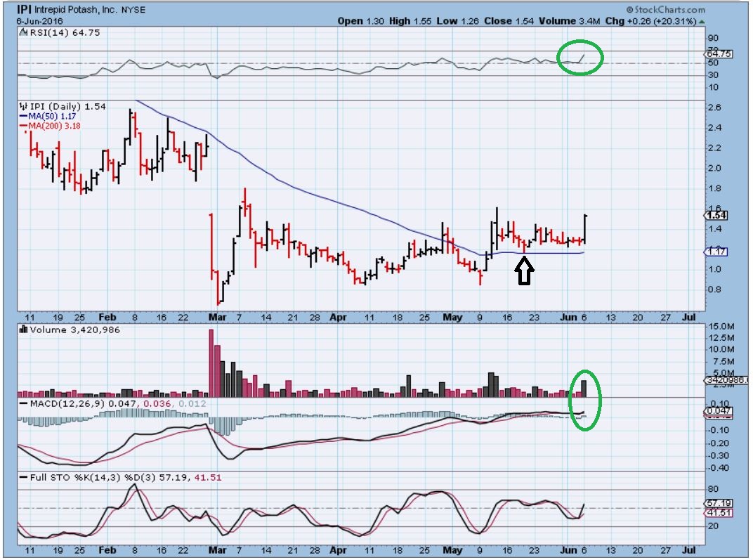Click the 0.047 MACD value tag on axis
Screen dimensions: 753x560
[719, 411]
